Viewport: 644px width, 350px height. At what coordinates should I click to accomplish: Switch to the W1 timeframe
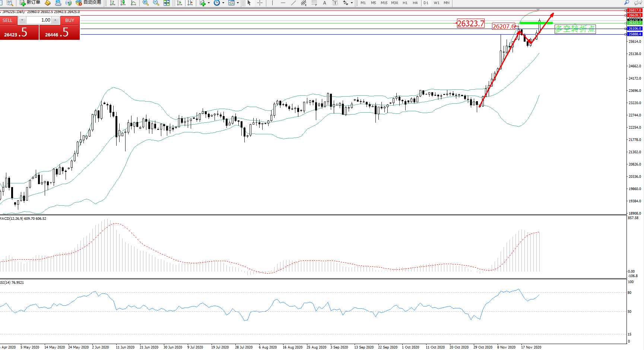(436, 3)
